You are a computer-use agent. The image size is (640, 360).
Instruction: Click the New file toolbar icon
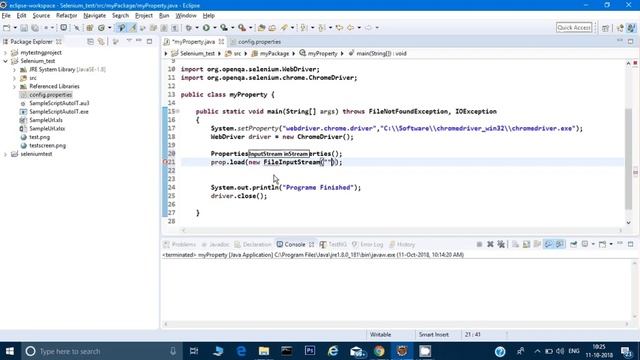click(7, 28)
